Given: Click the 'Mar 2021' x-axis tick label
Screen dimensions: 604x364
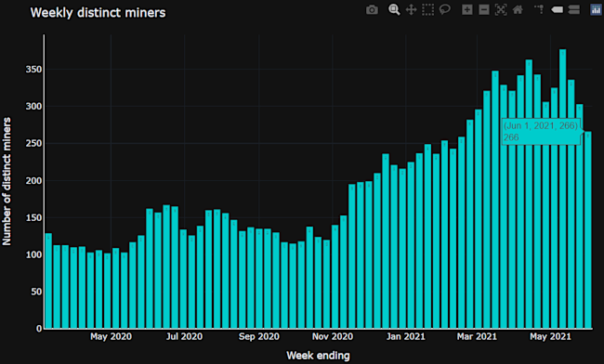Looking at the screenshot, I should (x=477, y=337).
